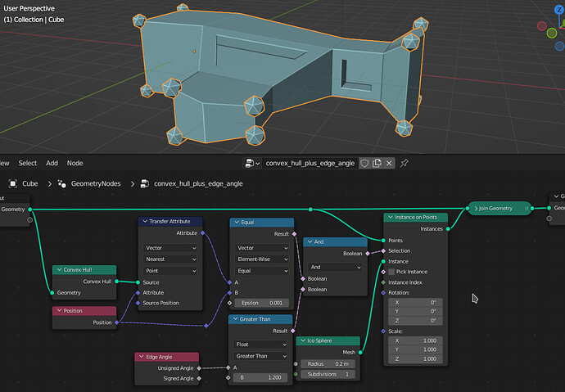Click convex_hull_plus_edge_angle breadcrumb text
Viewport: 565px width, 392px height.
(x=198, y=183)
